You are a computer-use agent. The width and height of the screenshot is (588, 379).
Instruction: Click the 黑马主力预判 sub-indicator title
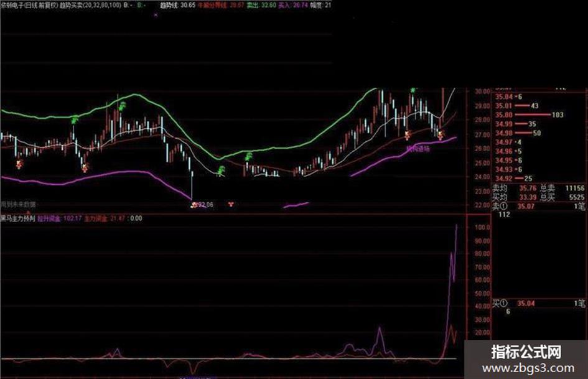pyautogui.click(x=17, y=218)
